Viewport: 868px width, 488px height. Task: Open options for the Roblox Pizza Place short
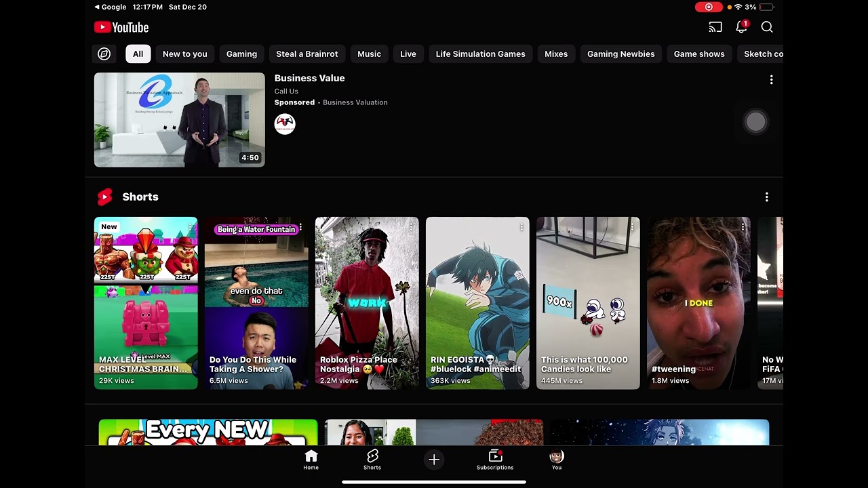pos(411,227)
